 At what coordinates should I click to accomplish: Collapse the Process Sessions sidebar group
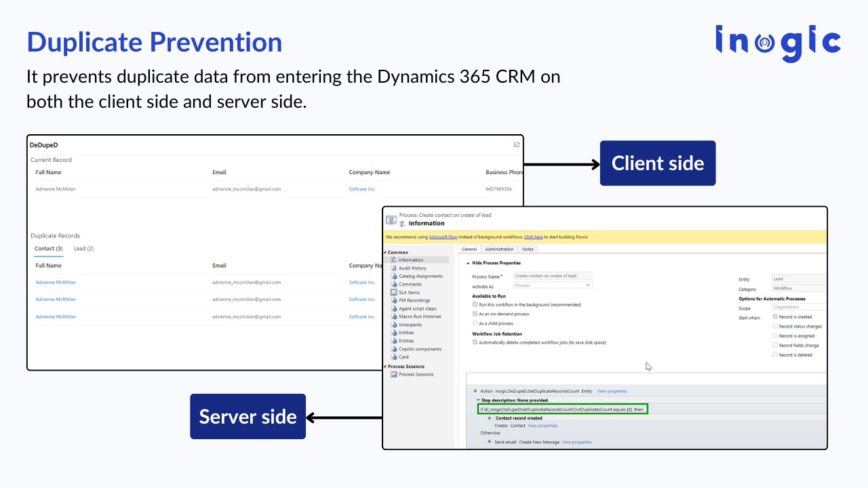pyautogui.click(x=385, y=367)
